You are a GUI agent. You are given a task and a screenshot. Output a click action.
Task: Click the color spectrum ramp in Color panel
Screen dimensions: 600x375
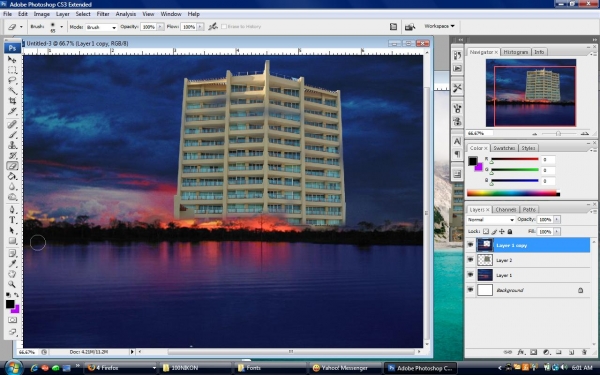pyautogui.click(x=513, y=194)
